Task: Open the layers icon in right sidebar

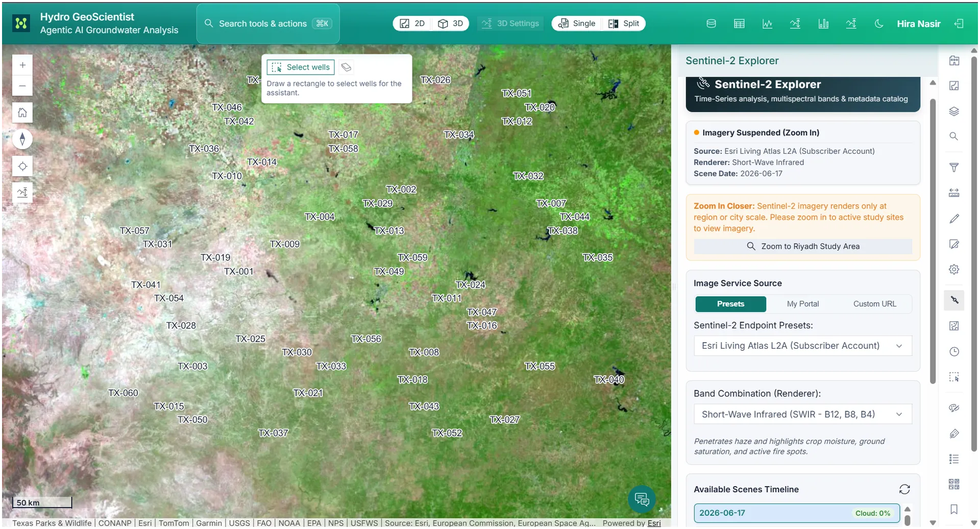Action: (x=954, y=111)
